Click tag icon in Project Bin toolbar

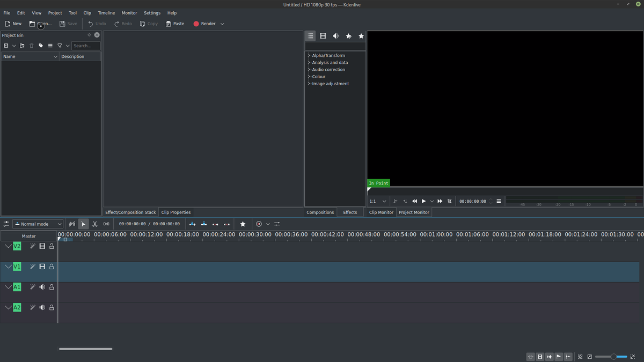pos(41,46)
